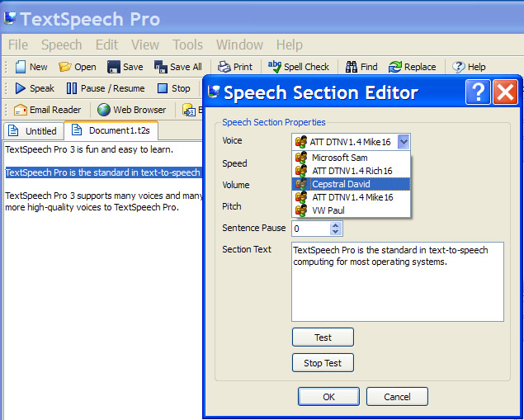The width and height of the screenshot is (524, 420).
Task: Click the Test button
Action: [323, 337]
